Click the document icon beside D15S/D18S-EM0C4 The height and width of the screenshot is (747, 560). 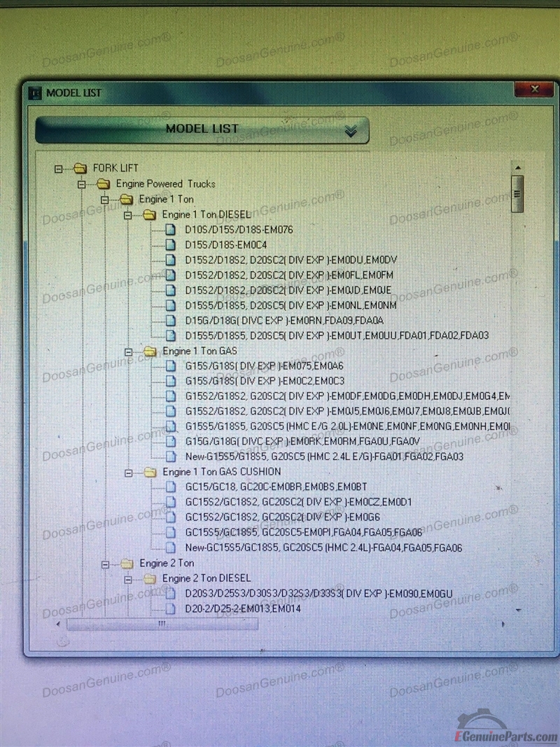pyautogui.click(x=170, y=244)
